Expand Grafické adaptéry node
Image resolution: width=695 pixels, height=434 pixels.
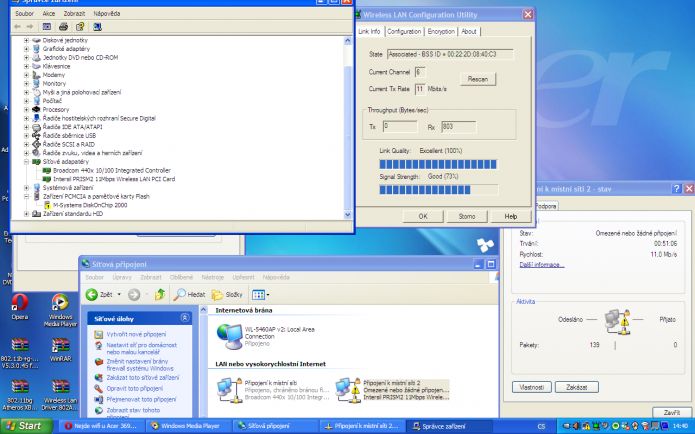pos(26,49)
